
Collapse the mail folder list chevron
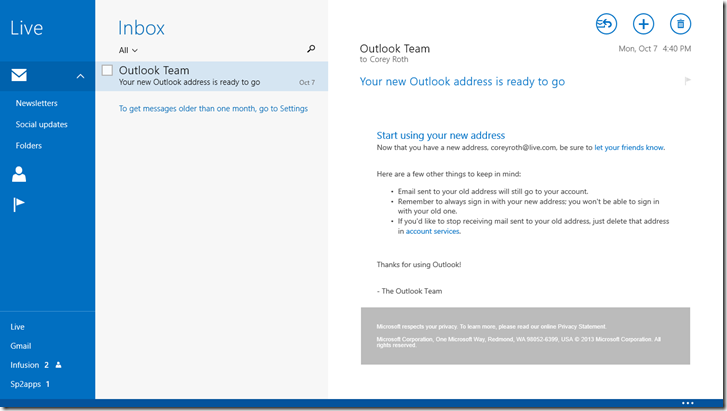(x=80, y=76)
